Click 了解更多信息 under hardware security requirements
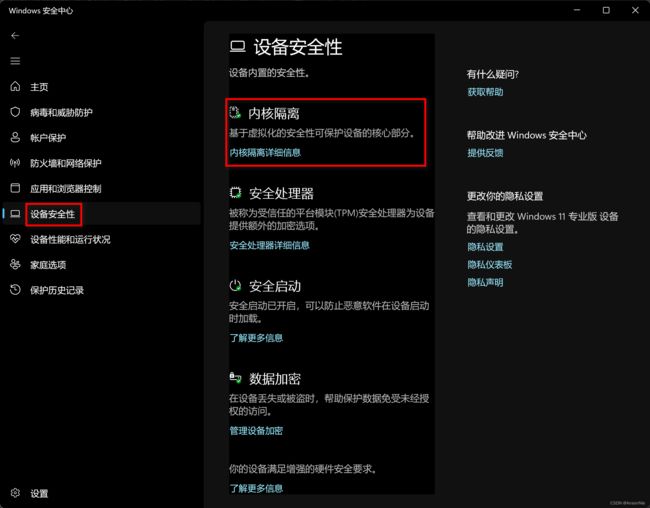Viewport: 650px width, 508px height. (256, 488)
